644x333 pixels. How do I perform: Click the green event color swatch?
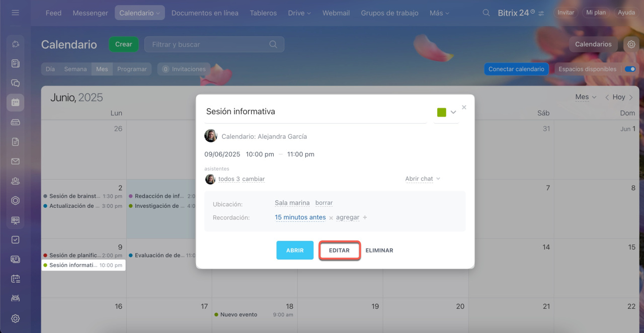442,112
